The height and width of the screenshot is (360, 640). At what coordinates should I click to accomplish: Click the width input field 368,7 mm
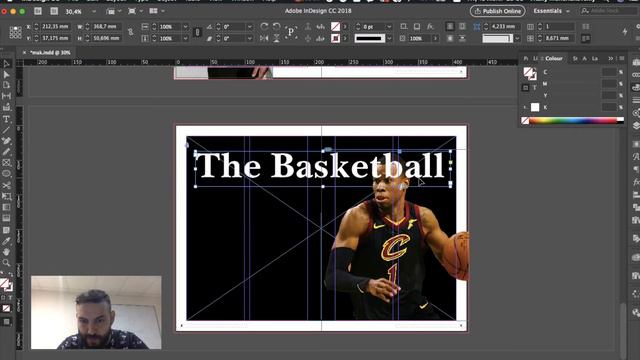107,27
